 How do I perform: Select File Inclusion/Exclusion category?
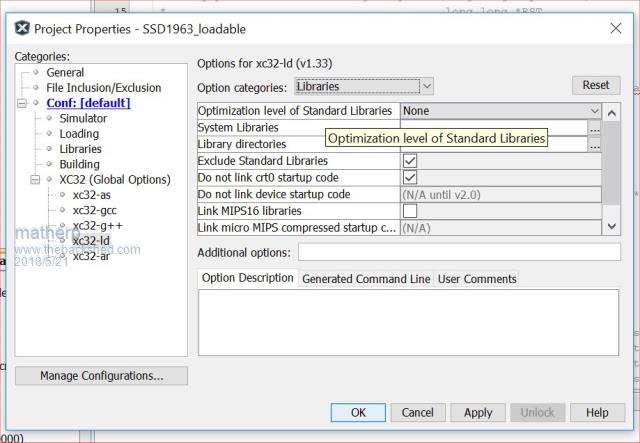[104, 88]
